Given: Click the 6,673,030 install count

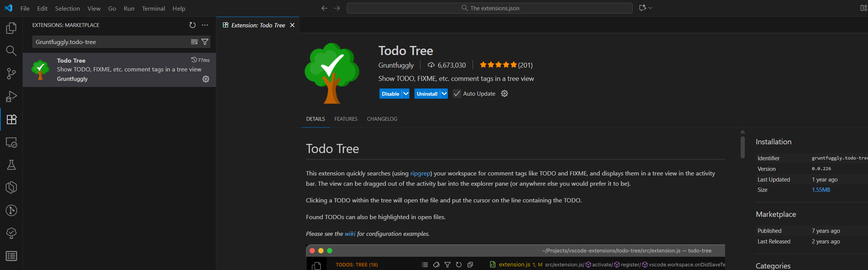Looking at the screenshot, I should click(x=447, y=65).
